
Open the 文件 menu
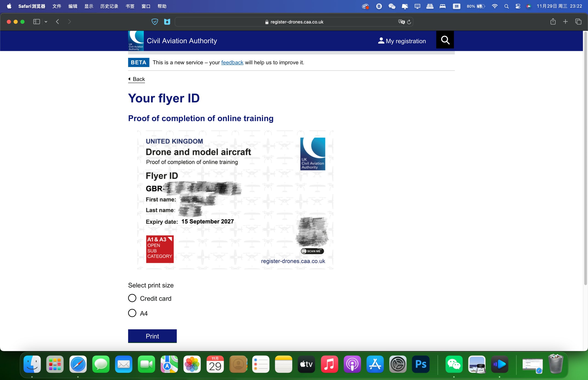[57, 6]
